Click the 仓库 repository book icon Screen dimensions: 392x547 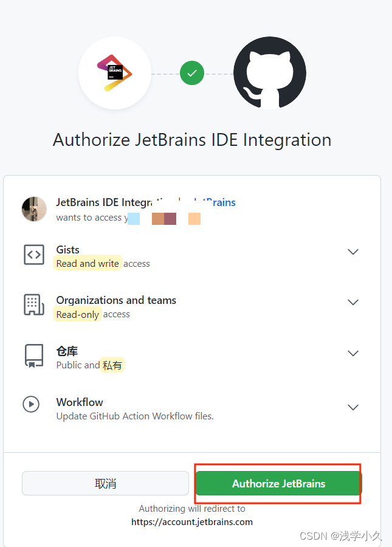[x=34, y=356]
